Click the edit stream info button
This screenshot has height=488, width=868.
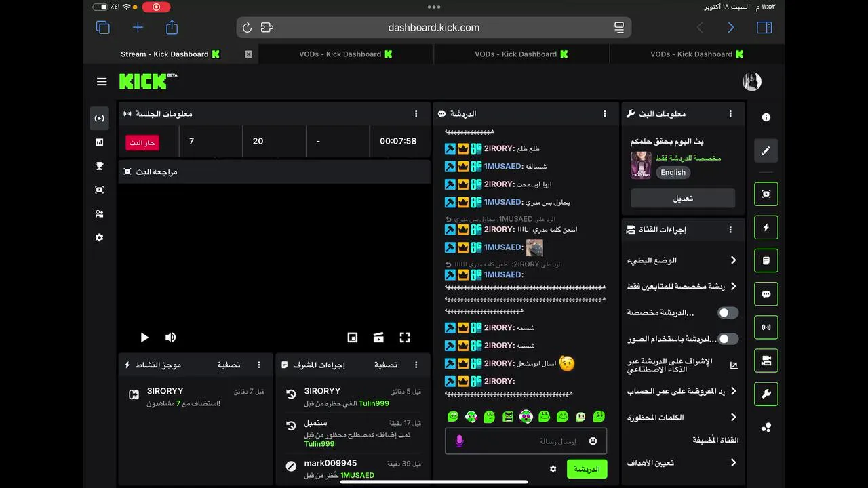tap(683, 198)
